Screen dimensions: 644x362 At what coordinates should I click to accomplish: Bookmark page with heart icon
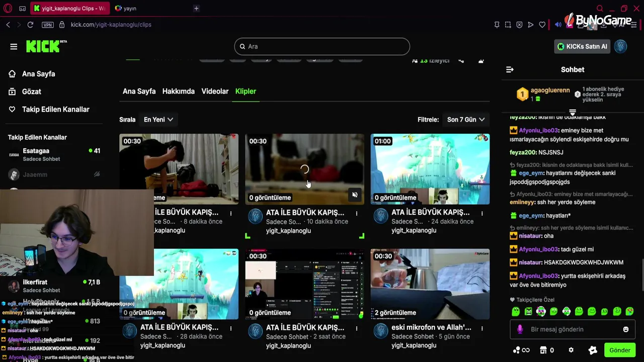click(x=542, y=25)
